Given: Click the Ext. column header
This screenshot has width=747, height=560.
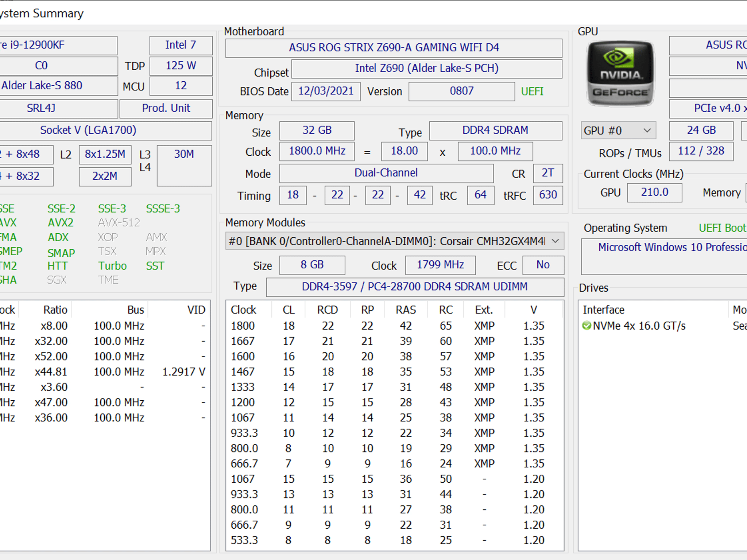Looking at the screenshot, I should [x=484, y=310].
